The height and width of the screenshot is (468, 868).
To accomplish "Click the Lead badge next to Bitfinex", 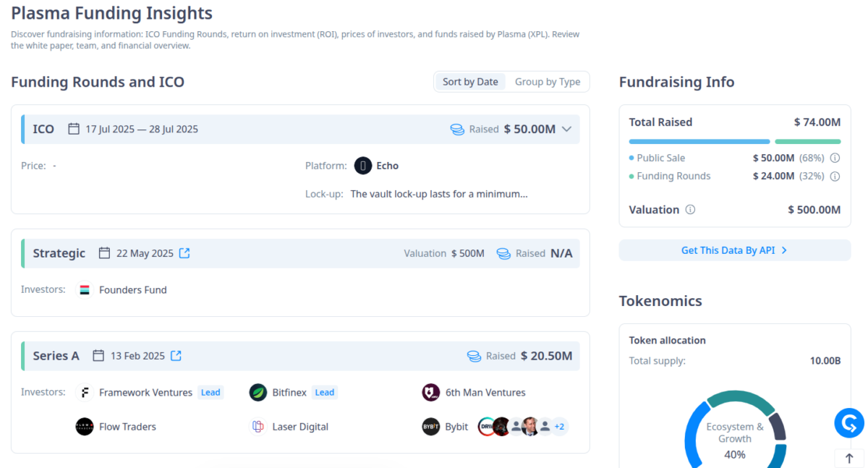I will click(325, 393).
